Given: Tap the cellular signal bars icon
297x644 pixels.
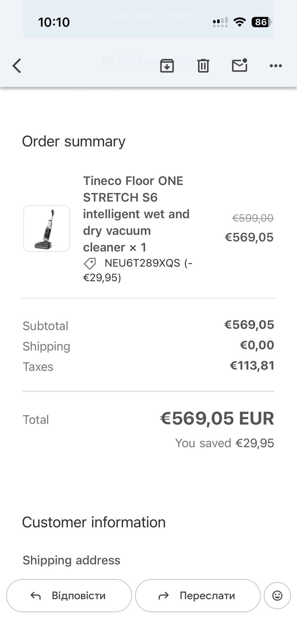Looking at the screenshot, I should pos(220,22).
